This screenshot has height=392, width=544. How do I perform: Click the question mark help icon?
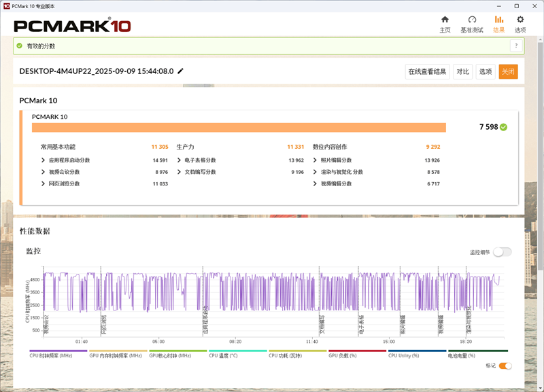pos(516,46)
